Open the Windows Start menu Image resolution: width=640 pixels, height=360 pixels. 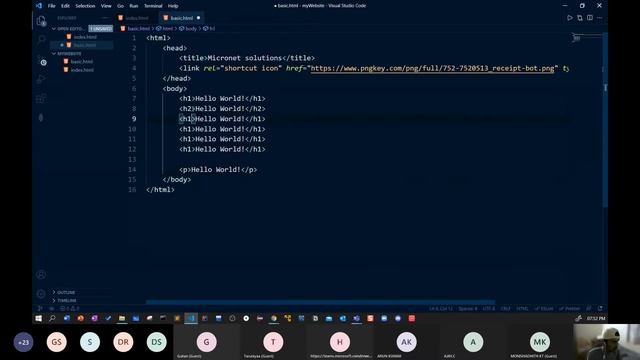click(38, 318)
